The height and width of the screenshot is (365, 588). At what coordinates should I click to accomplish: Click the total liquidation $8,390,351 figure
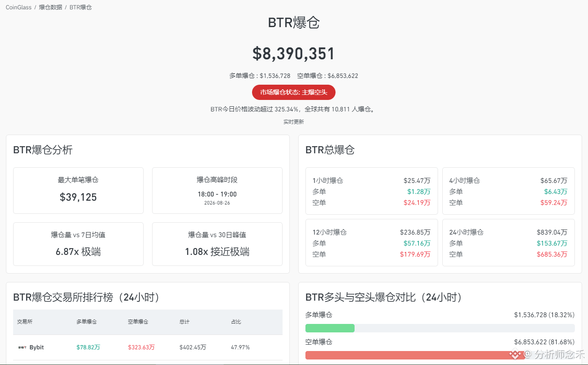pyautogui.click(x=294, y=54)
